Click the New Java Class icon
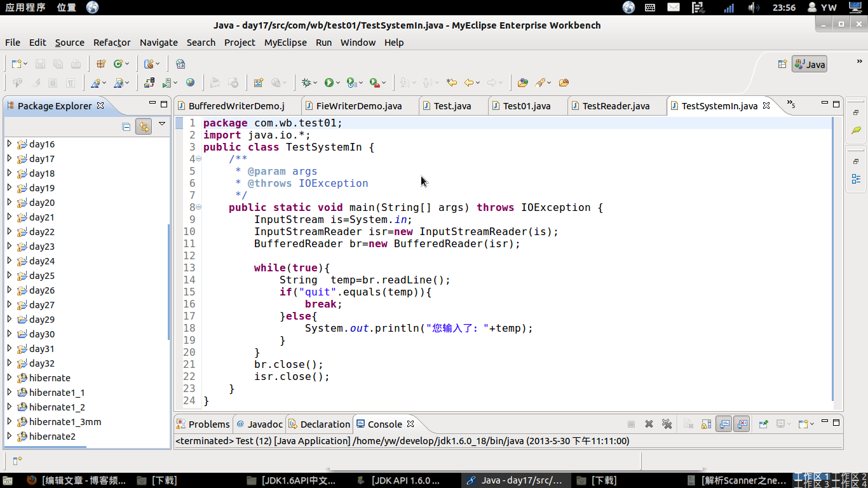Screen dimensions: 868x488 coord(118,64)
